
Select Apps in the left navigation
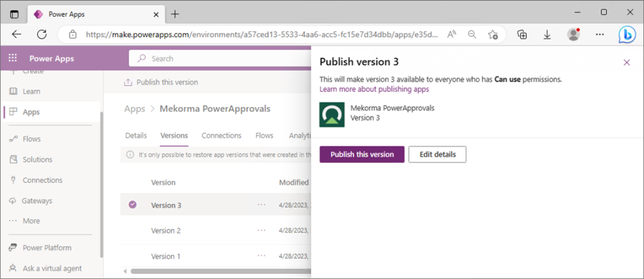point(51,112)
